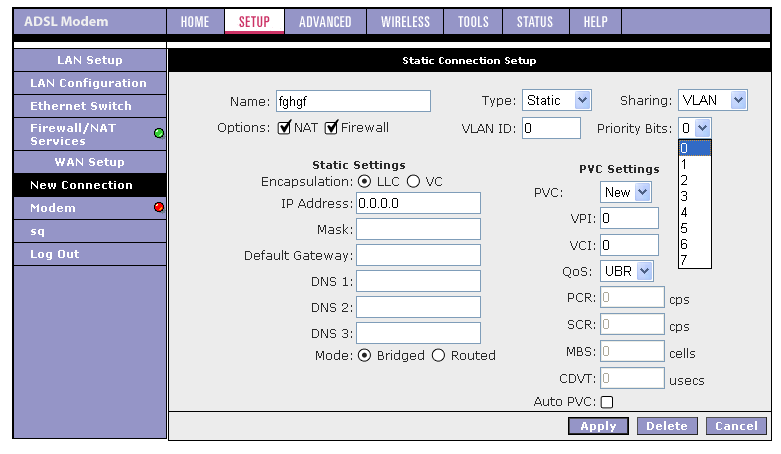Screen dimensions: 781x454
Task: Open the HELP tab
Action: (x=595, y=21)
